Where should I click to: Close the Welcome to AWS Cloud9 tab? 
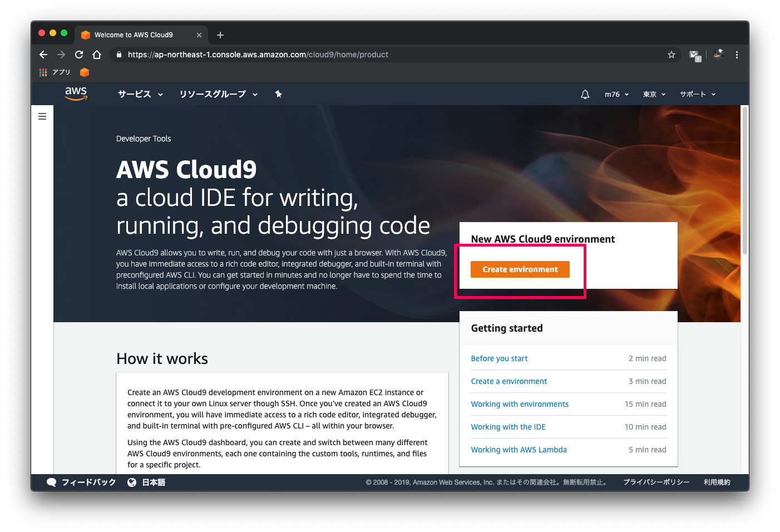[199, 35]
